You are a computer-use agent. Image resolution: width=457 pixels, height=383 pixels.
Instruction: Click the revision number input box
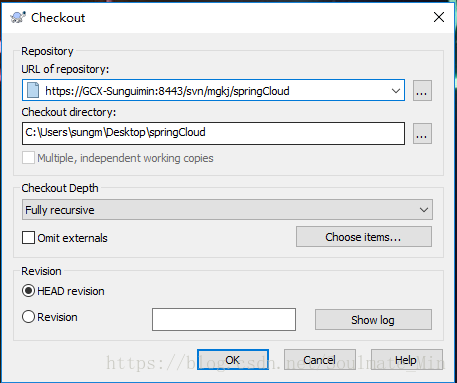224,319
